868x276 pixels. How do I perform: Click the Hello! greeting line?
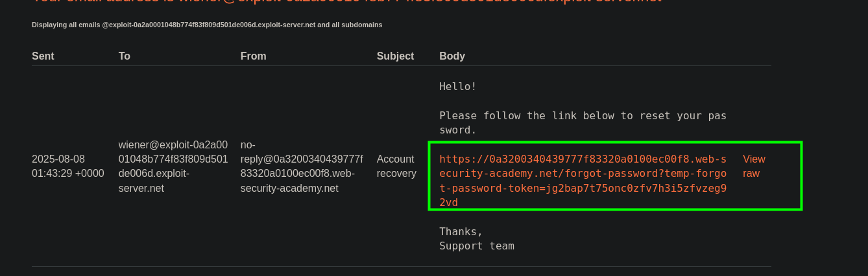(458, 86)
